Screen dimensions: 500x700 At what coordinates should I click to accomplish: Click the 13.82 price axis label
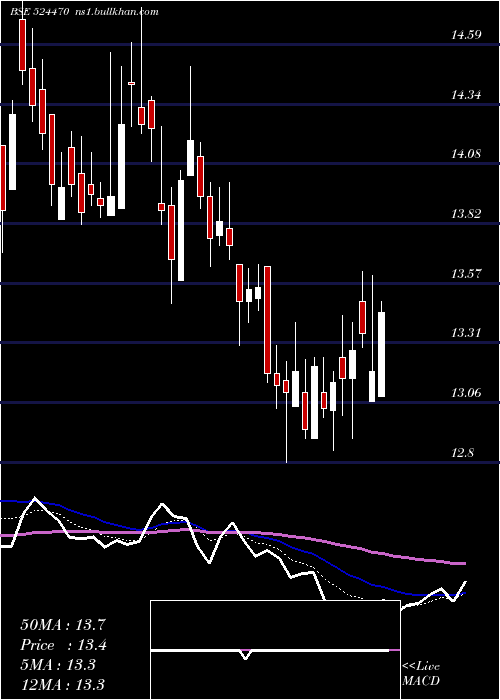pos(466,214)
